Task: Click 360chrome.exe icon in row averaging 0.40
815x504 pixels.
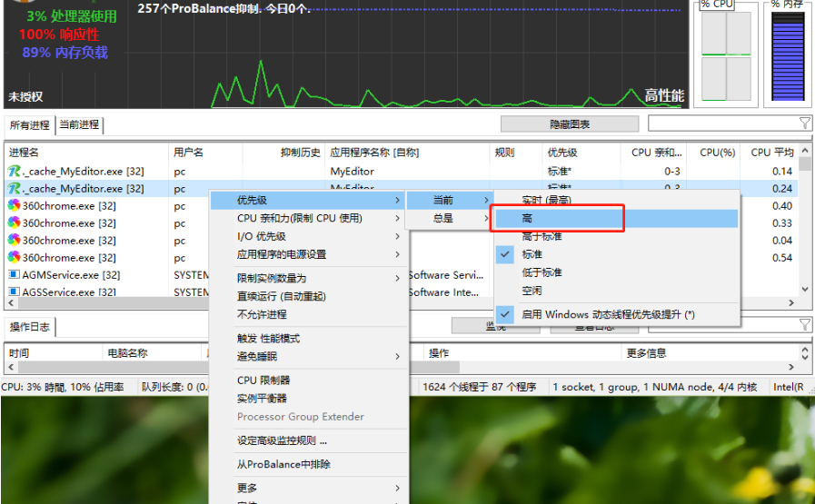Action: (x=14, y=206)
